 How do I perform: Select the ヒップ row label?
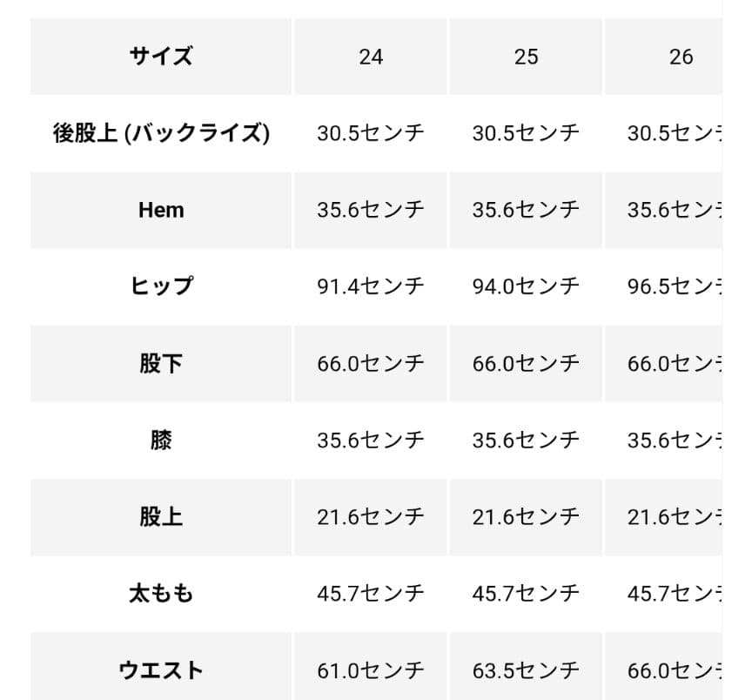[161, 286]
